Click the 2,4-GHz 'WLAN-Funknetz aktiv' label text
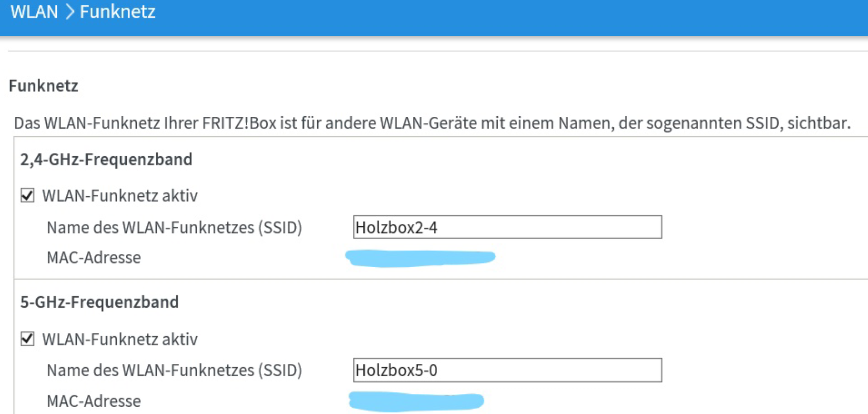 click(120, 196)
